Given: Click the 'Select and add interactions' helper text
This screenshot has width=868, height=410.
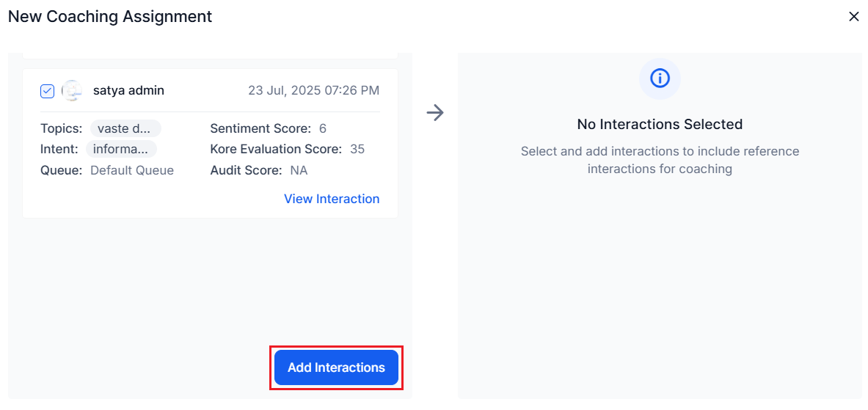Looking at the screenshot, I should pos(660,160).
